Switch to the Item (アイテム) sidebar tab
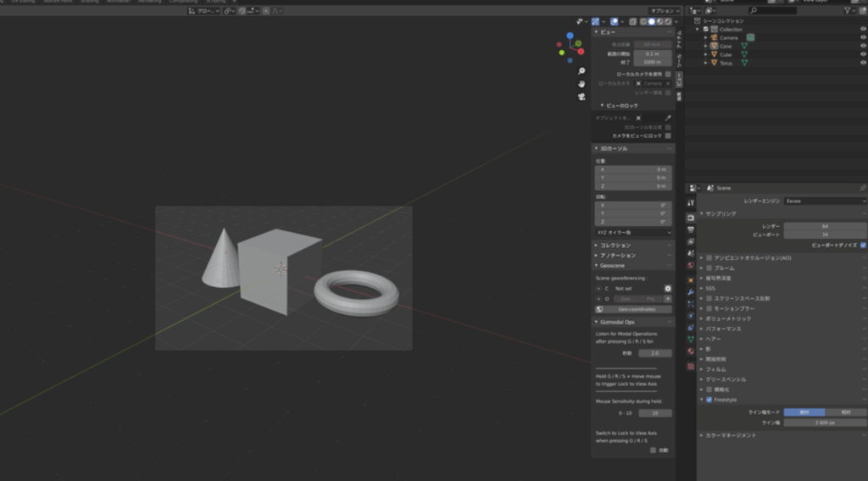 click(679, 36)
